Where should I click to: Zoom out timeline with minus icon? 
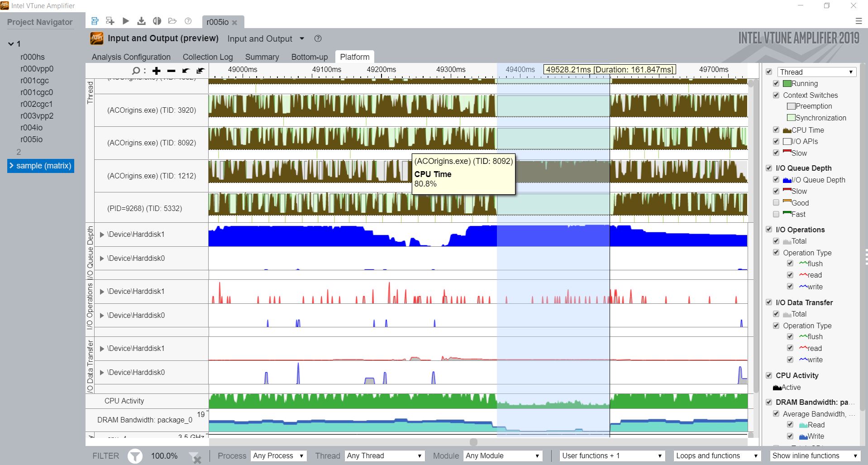(x=171, y=71)
